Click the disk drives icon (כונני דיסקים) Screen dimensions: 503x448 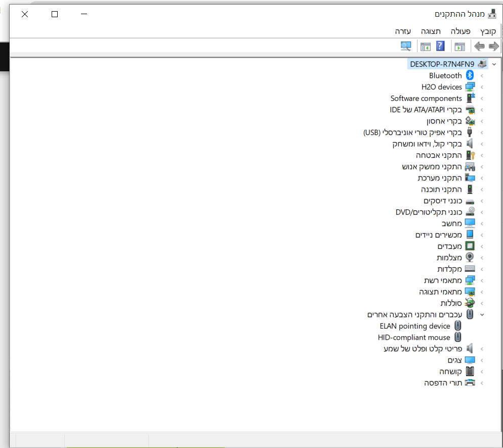(470, 202)
